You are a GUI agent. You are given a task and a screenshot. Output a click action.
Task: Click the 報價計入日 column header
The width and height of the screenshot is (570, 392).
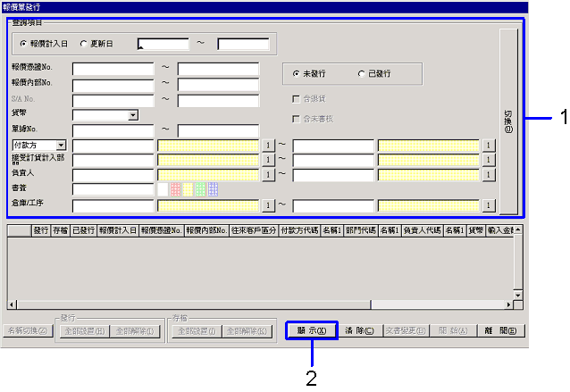pyautogui.click(x=118, y=230)
